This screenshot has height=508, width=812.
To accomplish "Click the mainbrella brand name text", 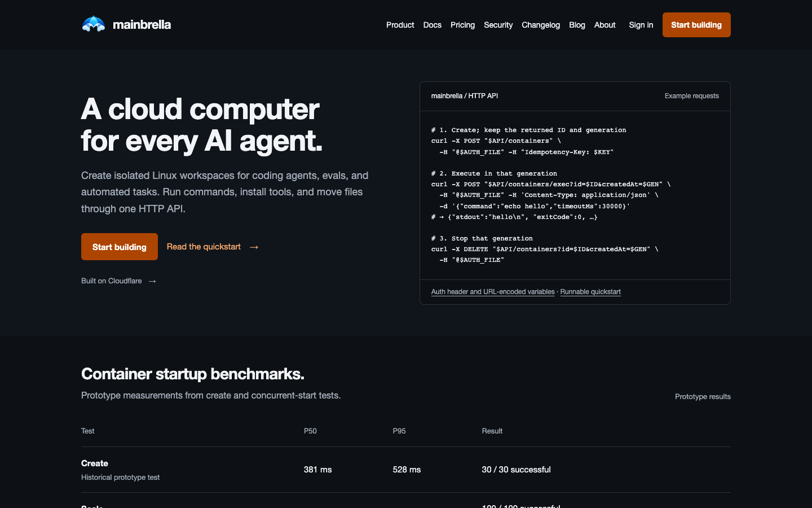I will 142,24.
